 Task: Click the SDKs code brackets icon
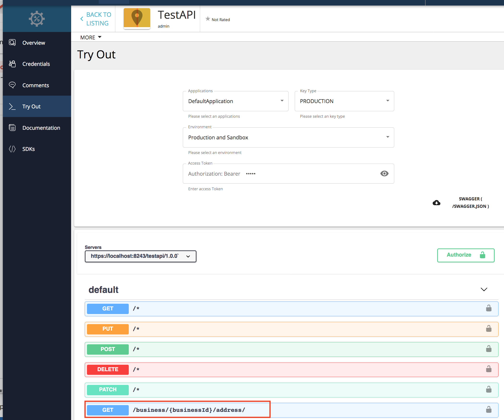click(12, 149)
